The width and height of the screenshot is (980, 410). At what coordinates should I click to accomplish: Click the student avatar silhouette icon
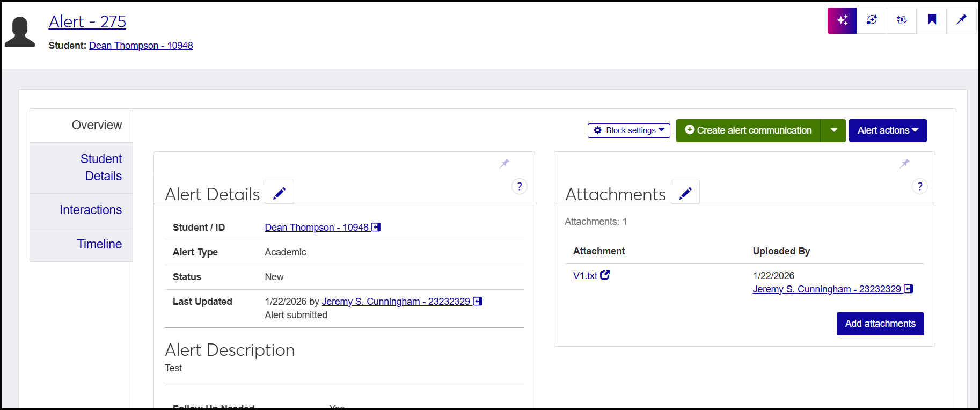(20, 32)
